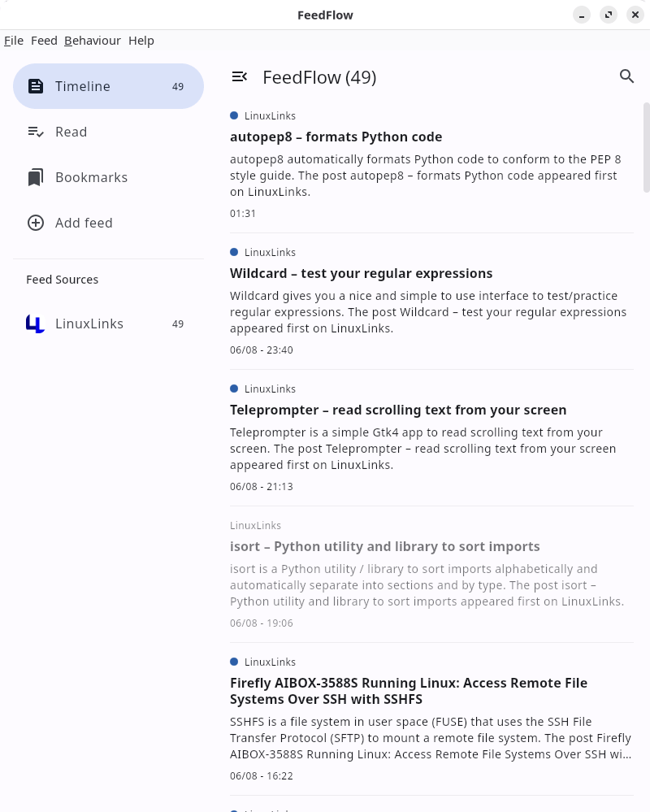Screen dimensions: 650x812
Task: Click the timestamp '06/08 - 19:06'
Action: click(262, 623)
